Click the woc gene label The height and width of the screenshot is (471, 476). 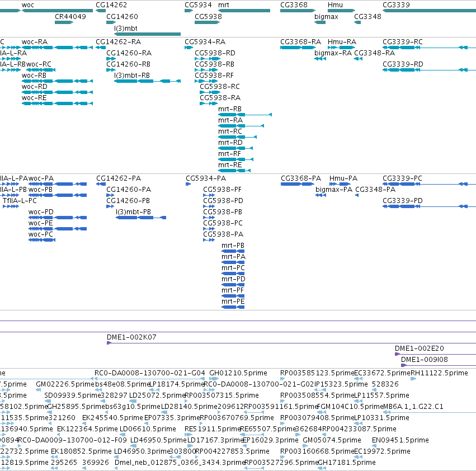pyautogui.click(x=27, y=5)
